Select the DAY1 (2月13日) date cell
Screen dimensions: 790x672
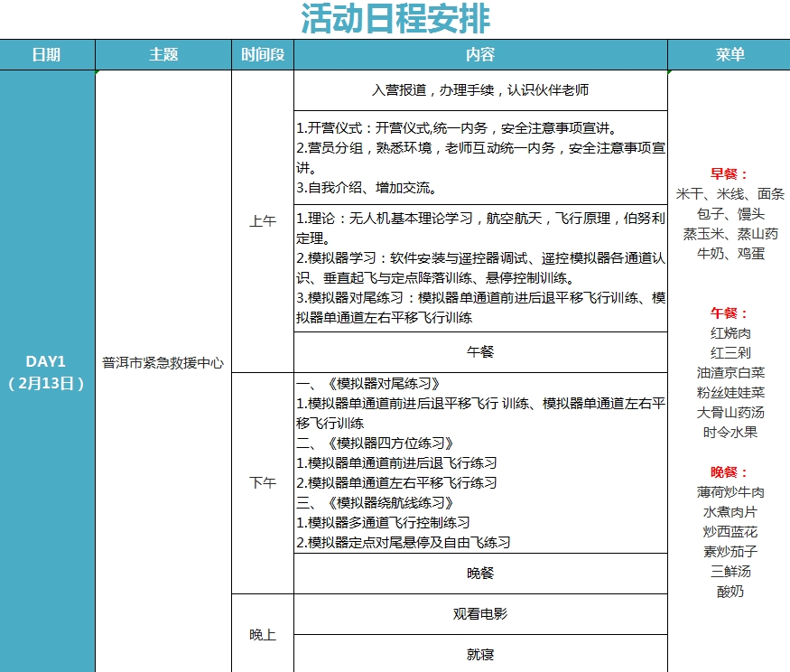pyautogui.click(x=47, y=371)
